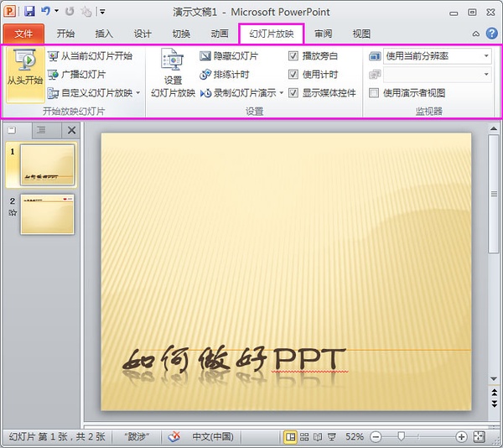Click the 'show on' monitor icon

[375, 75]
